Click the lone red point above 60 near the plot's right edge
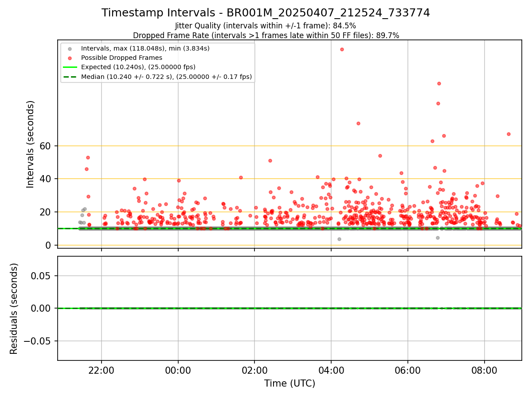Image resolution: width=532 pixels, height=399 pixels. click(509, 134)
